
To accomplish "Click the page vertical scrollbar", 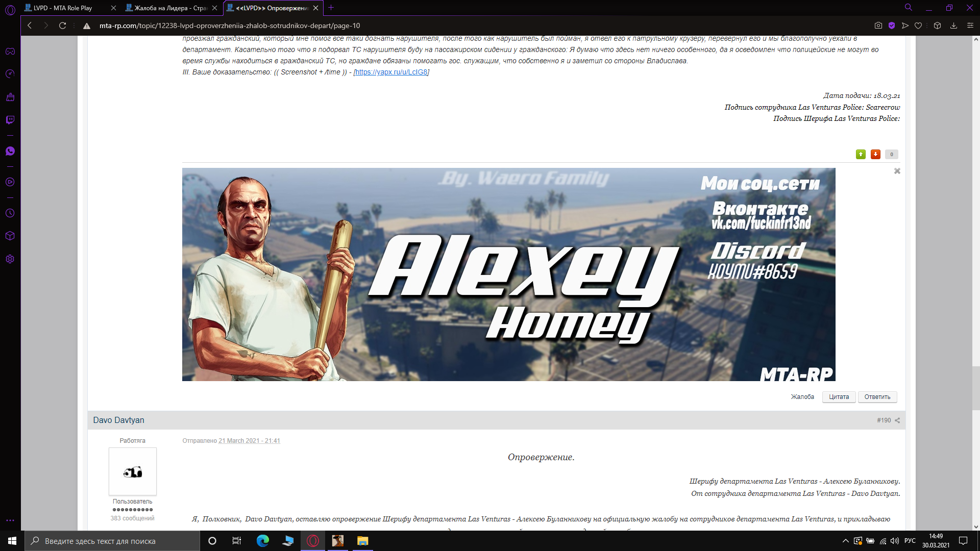I will click(x=975, y=388).
